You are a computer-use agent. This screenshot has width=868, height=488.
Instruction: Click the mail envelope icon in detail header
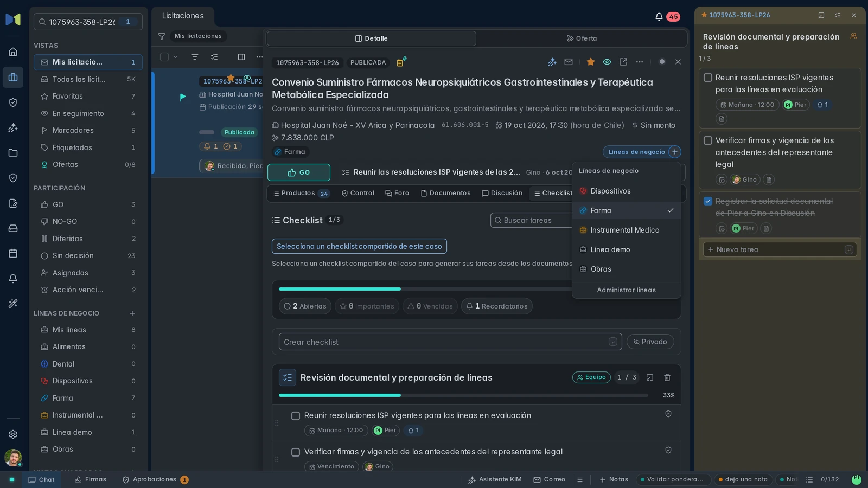tap(569, 62)
